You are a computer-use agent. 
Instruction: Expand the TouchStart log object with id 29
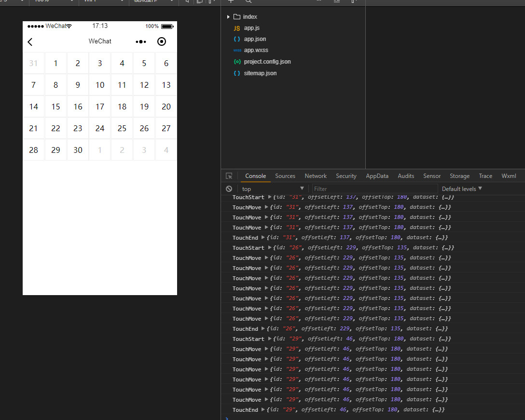(x=270, y=339)
